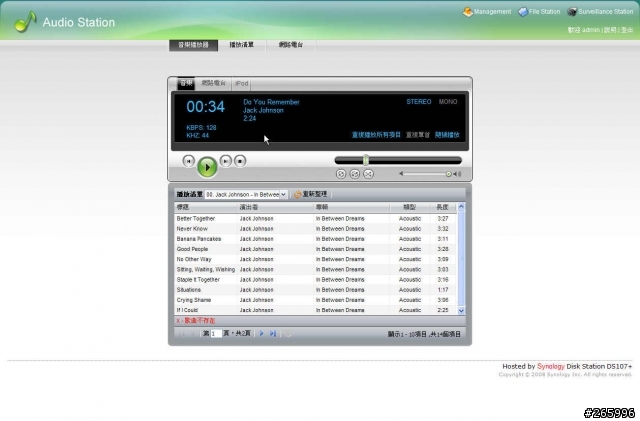Screen dimensions: 640x421
Task: Sort by the album column header
Action: tap(351, 207)
